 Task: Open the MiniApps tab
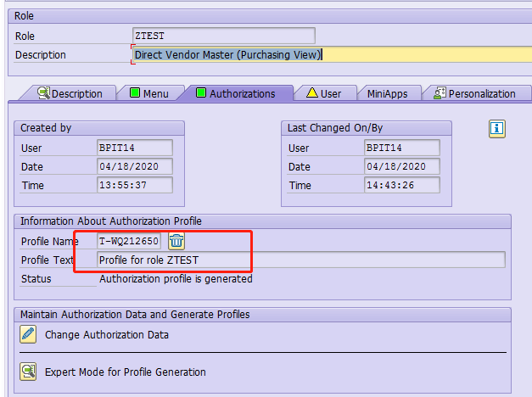point(388,93)
